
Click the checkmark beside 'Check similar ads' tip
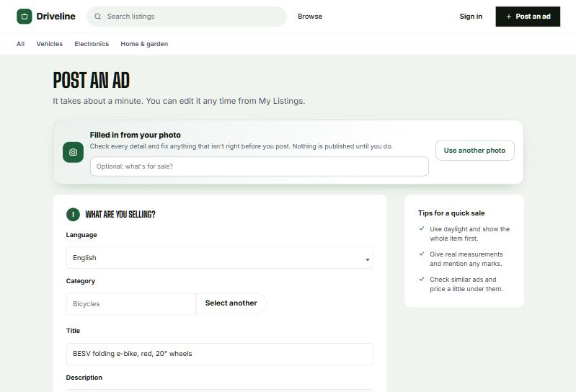[422, 279]
